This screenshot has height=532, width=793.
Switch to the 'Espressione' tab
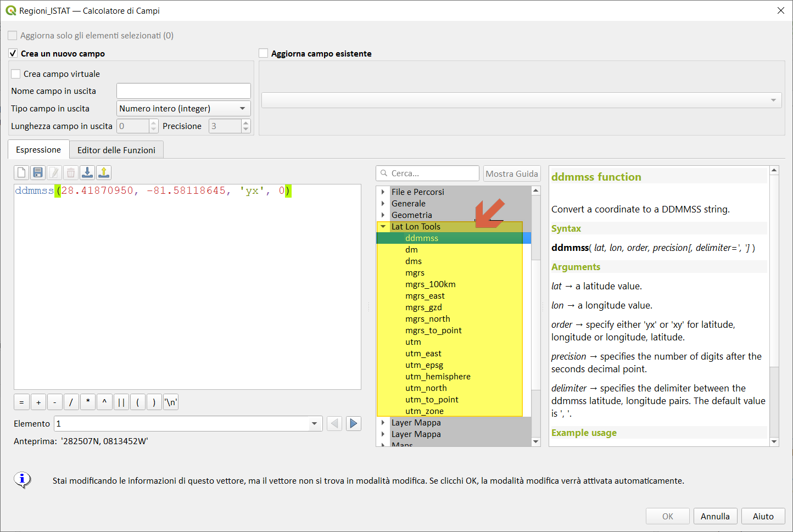pos(38,149)
